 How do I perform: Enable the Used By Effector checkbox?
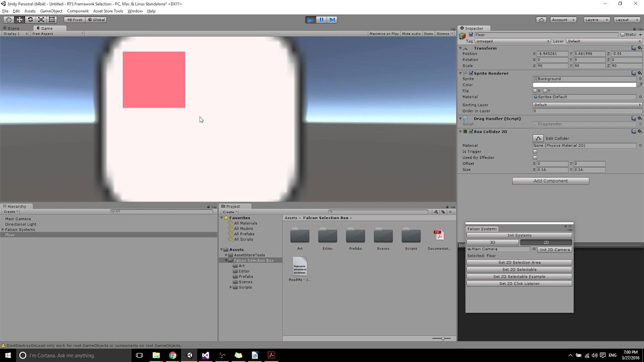coord(535,157)
